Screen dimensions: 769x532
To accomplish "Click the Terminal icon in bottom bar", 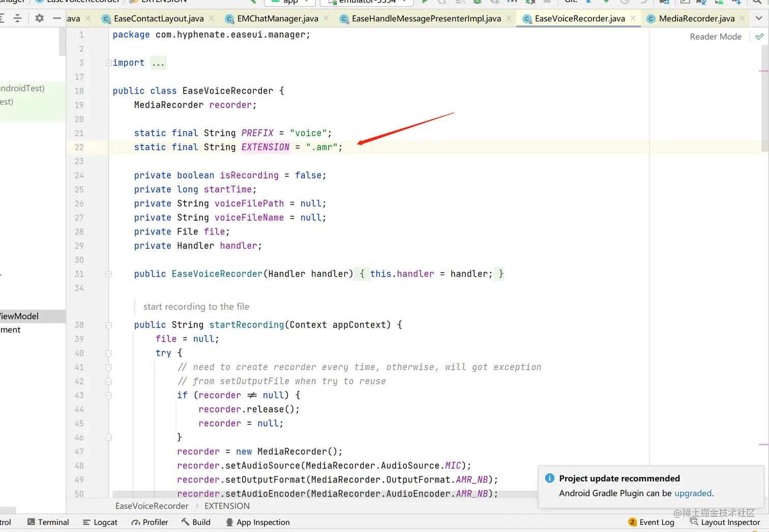I will click(x=31, y=522).
